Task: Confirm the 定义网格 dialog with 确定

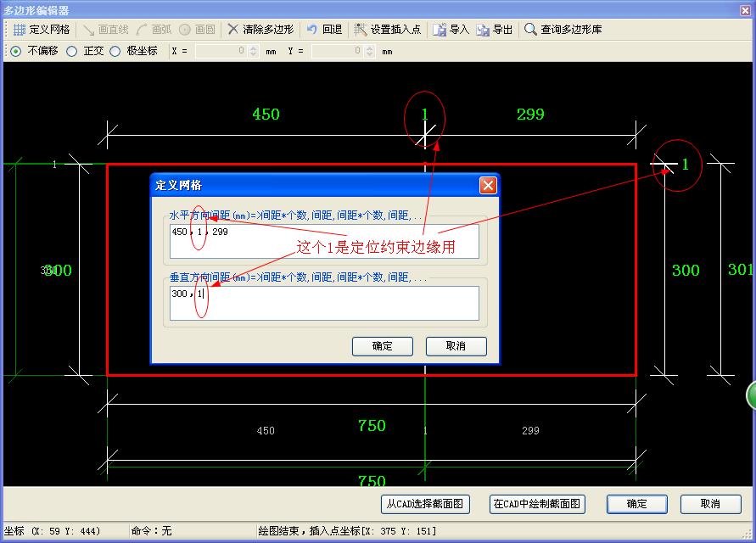Action: click(x=383, y=346)
